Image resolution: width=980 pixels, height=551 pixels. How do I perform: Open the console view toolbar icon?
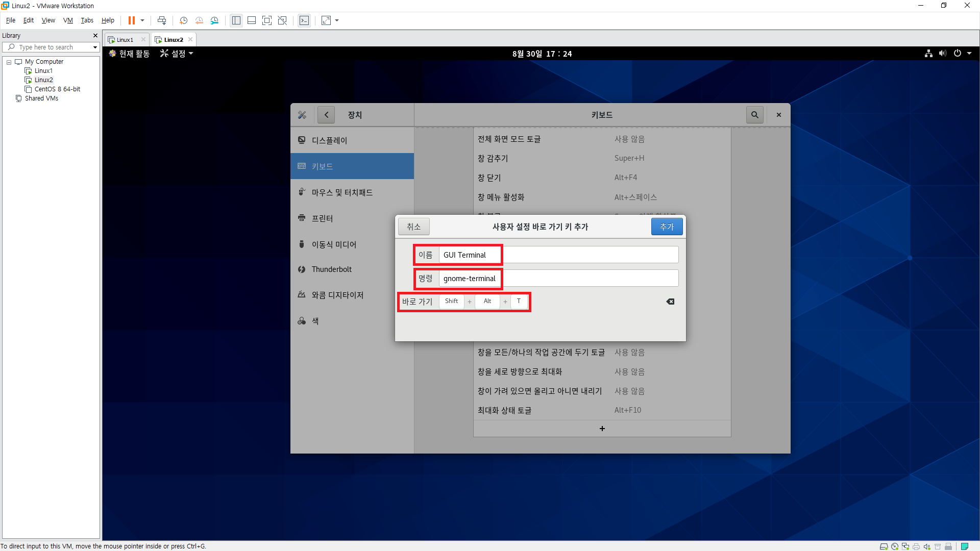pos(304,20)
